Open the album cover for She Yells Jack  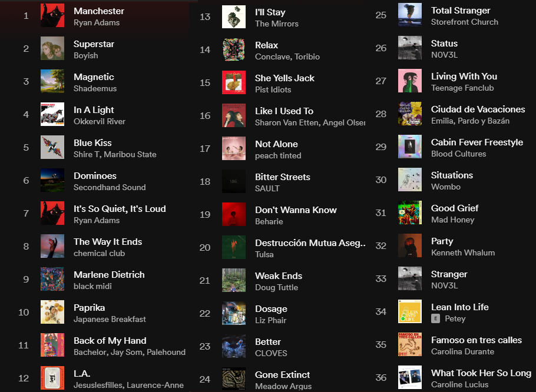point(234,83)
